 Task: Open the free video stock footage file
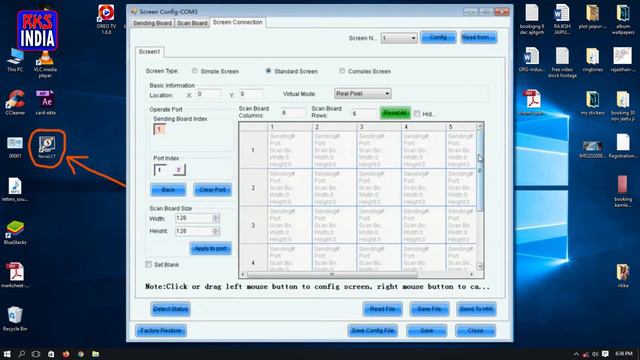pyautogui.click(x=562, y=62)
